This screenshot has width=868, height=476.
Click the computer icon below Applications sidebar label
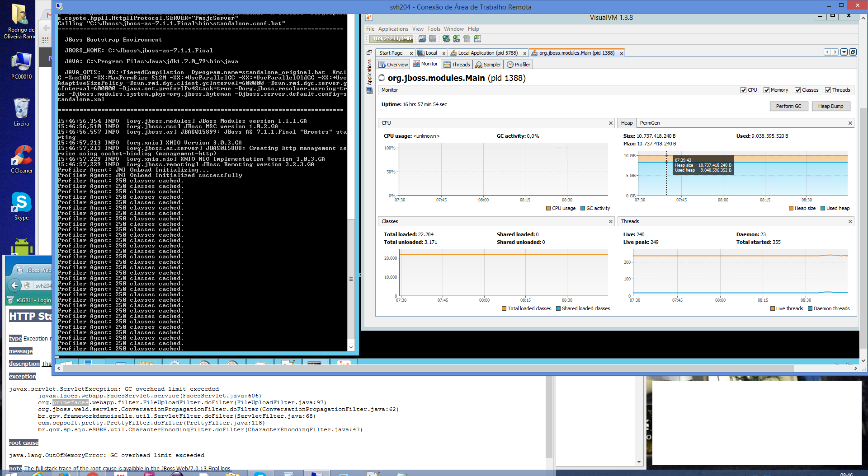click(x=369, y=90)
